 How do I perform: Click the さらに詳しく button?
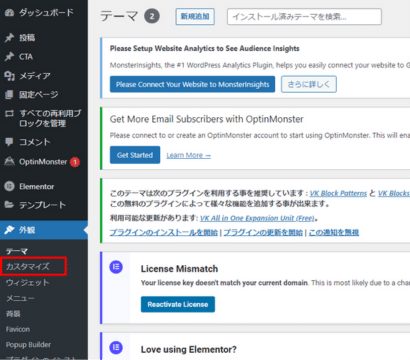pyautogui.click(x=309, y=84)
